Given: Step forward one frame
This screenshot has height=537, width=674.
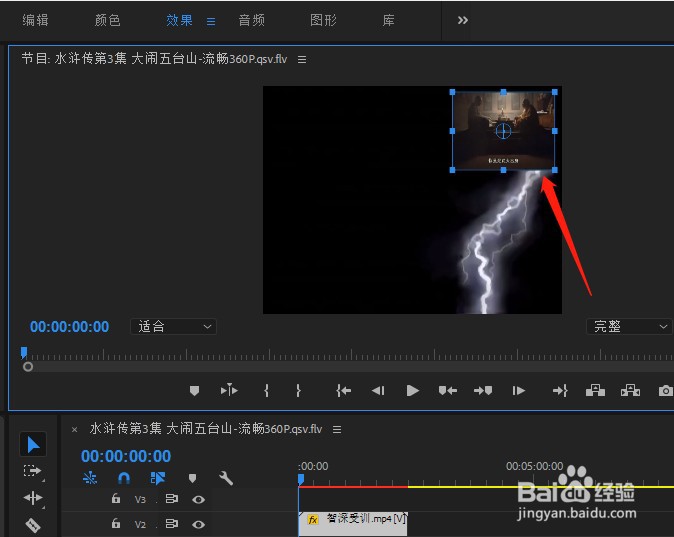Looking at the screenshot, I should 518,390.
